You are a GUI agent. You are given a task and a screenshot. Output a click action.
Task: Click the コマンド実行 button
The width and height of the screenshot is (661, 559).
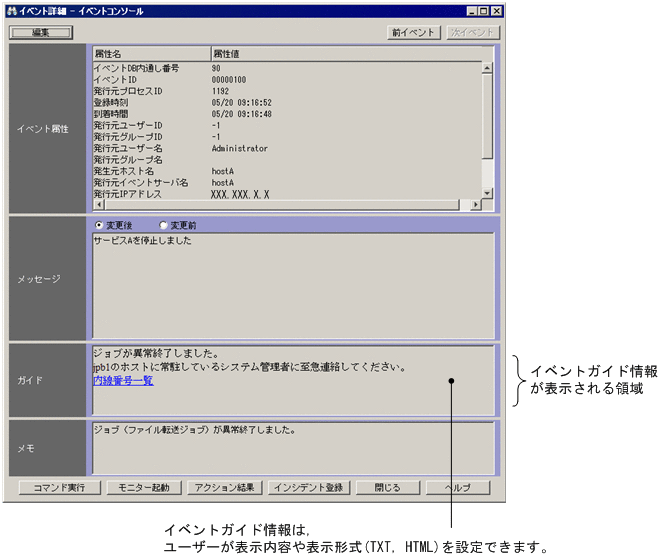pyautogui.click(x=59, y=488)
